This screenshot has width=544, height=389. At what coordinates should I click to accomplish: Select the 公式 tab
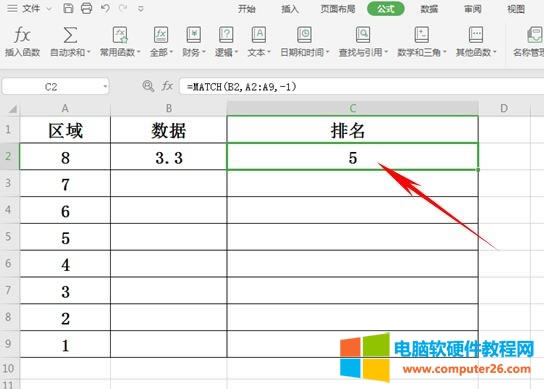pyautogui.click(x=385, y=9)
